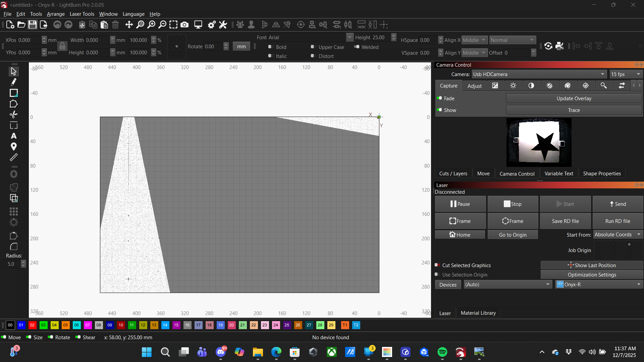Toggle the Show camera overlay switch
Screen dimensions: 644x362
[x=439, y=110]
